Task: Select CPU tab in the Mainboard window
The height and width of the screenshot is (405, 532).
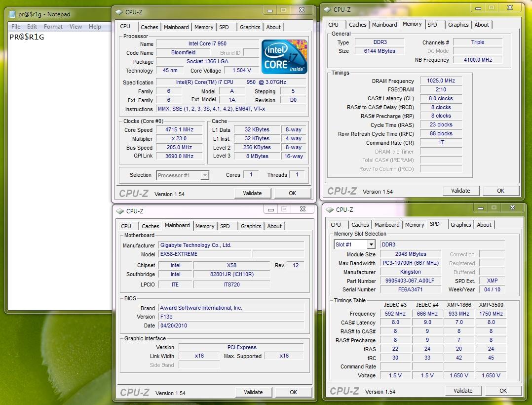Action: coord(126,226)
